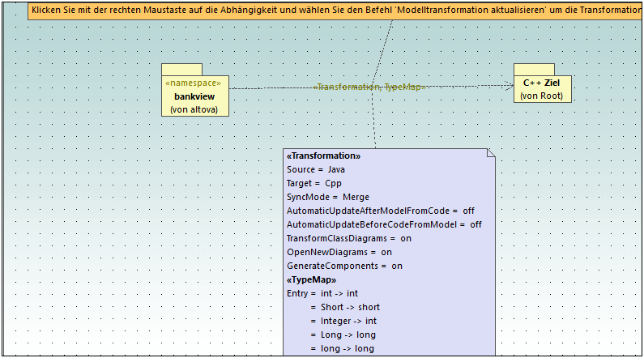Select the «Transformation» header in note
This screenshot has width=644, height=358.
pos(323,156)
